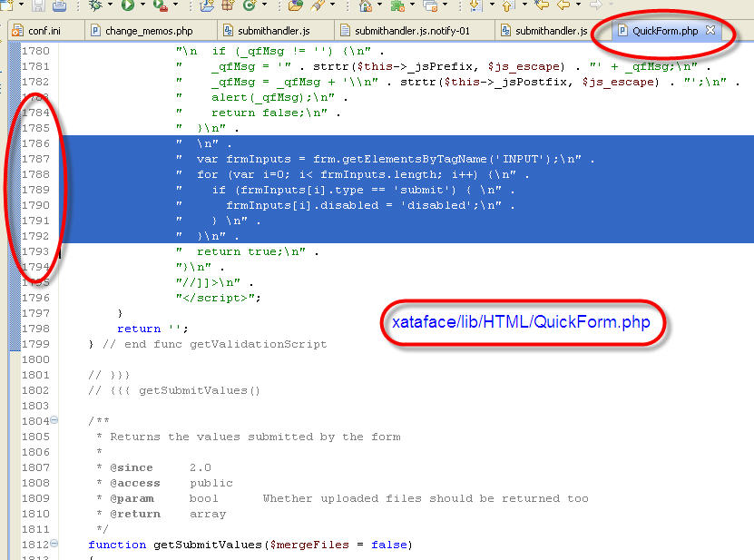
Task: Navigate back with yellow left arrow
Action: point(563,5)
